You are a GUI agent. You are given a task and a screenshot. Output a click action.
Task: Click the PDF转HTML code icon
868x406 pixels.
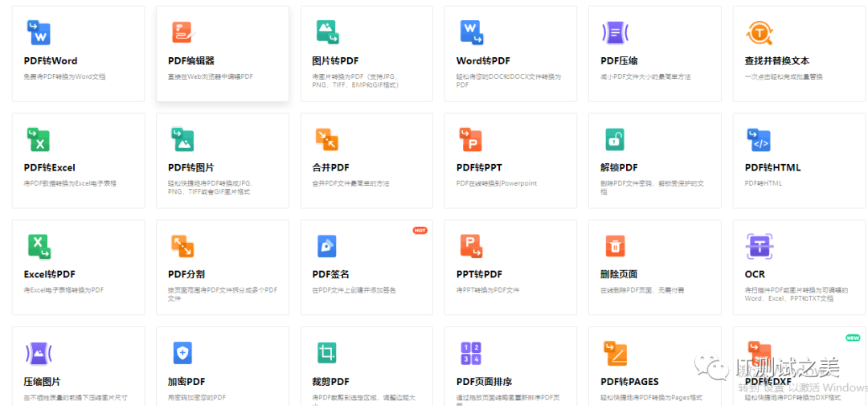759,140
